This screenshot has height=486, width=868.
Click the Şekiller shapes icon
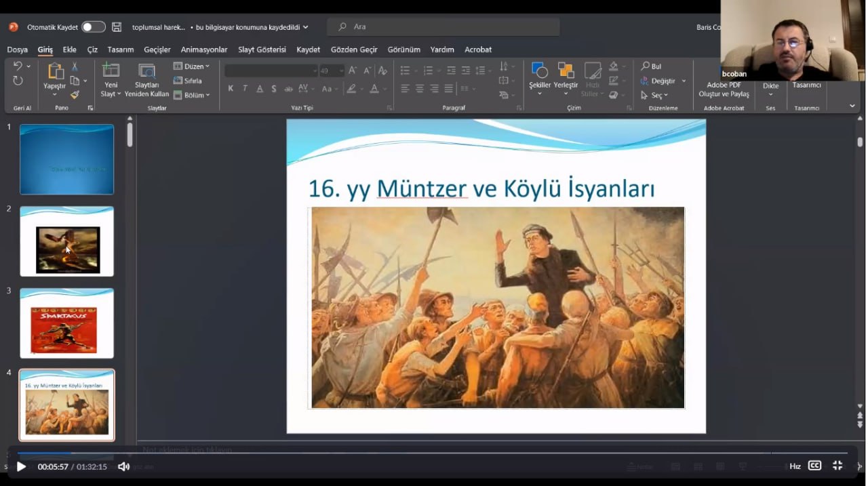tap(540, 70)
